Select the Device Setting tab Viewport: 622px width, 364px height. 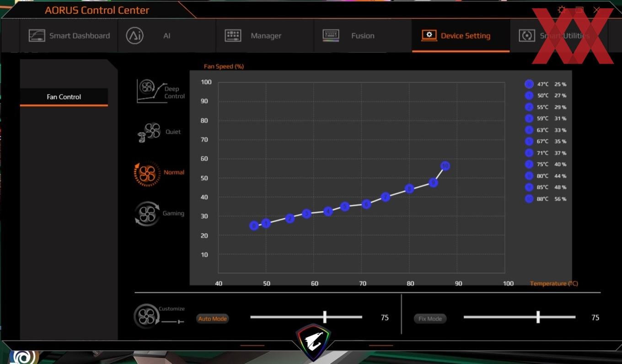tap(461, 36)
